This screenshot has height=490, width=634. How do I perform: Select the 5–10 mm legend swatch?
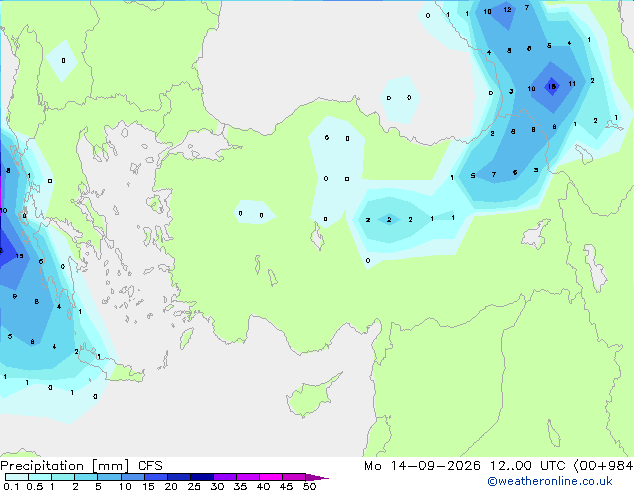110,477
